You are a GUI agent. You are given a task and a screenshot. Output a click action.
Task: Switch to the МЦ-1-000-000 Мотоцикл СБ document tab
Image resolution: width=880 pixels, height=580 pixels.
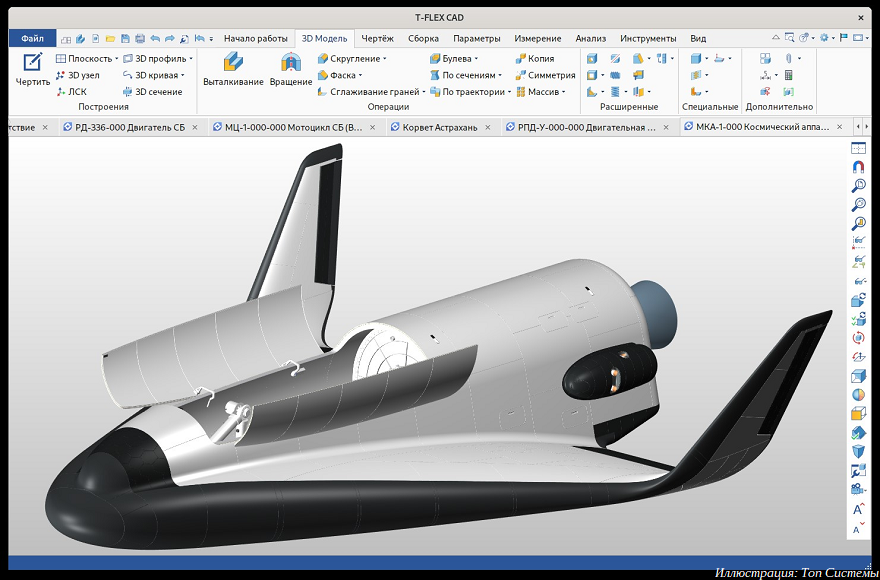coord(294,127)
